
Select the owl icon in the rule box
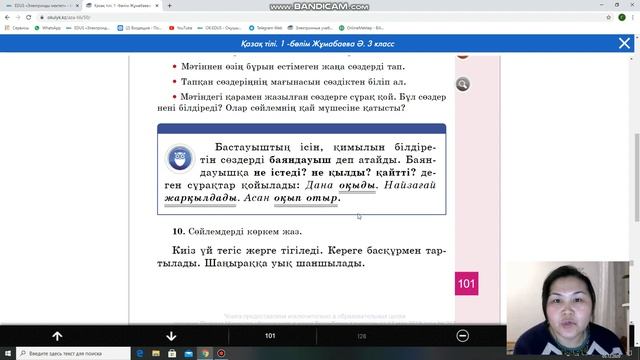(180, 158)
